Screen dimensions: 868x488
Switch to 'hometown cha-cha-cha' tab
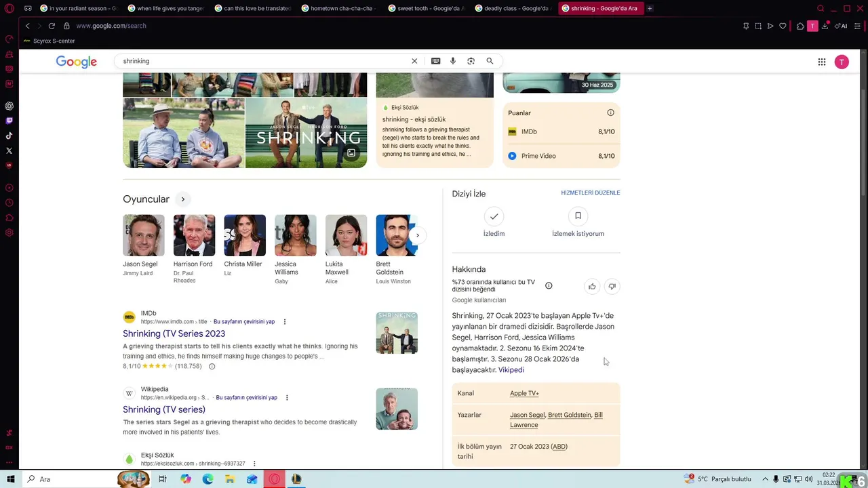coord(339,9)
